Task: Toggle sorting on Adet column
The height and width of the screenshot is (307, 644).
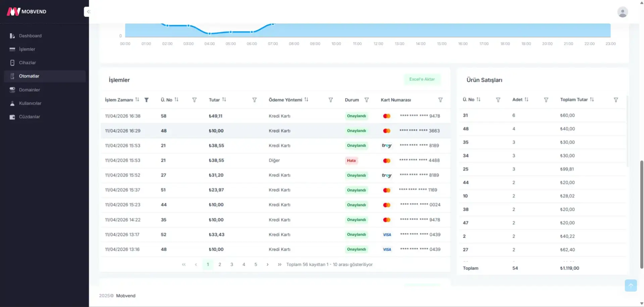Action: pos(526,100)
